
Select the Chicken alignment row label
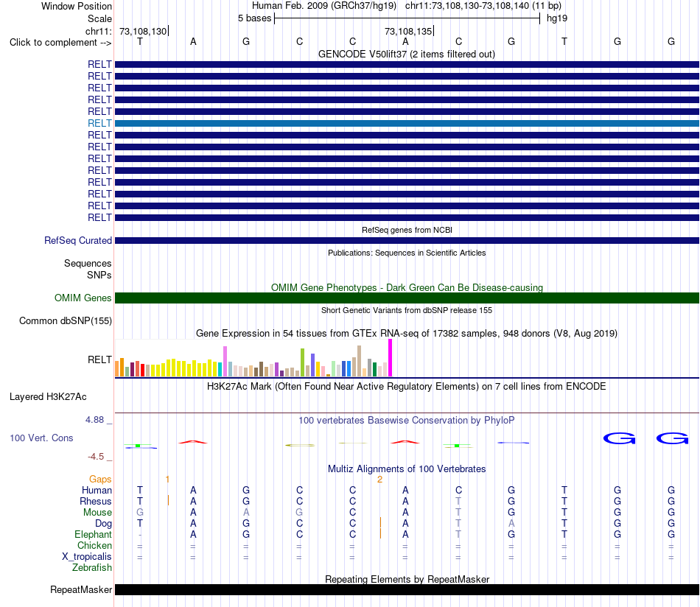pos(94,545)
